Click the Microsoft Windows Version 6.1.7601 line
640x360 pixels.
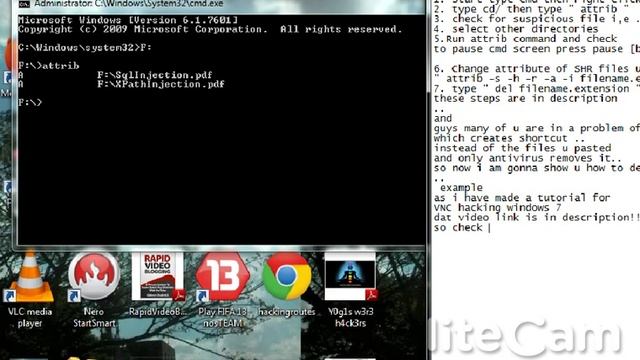point(128,20)
